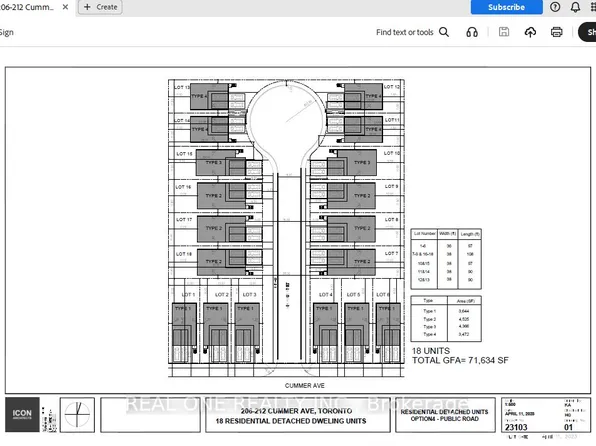Click the project number '23103'
The width and height of the screenshot is (596, 446).
516,427
